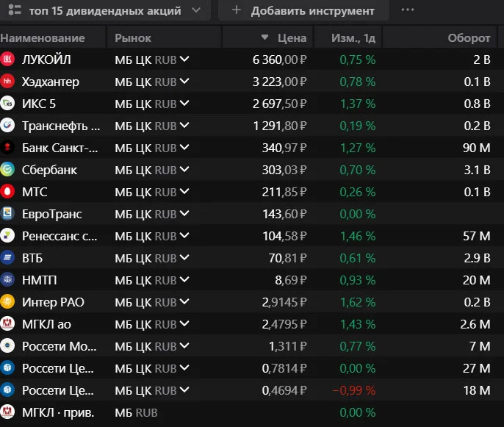504x427 pixels.
Task: Expand the market dropdown for ВТБ
Action: coord(184,258)
